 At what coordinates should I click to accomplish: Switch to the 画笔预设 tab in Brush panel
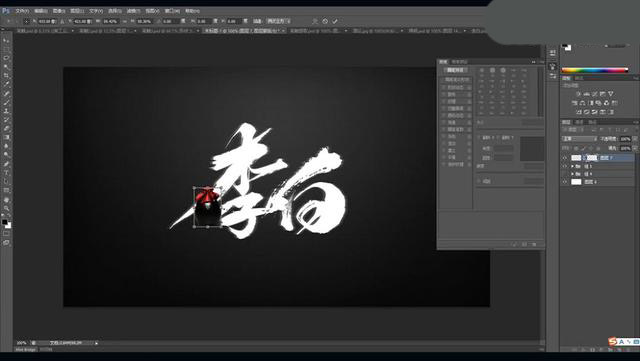click(x=460, y=62)
